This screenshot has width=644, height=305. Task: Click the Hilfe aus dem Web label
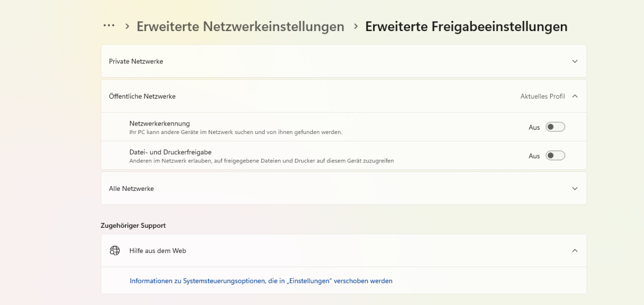pyautogui.click(x=158, y=250)
